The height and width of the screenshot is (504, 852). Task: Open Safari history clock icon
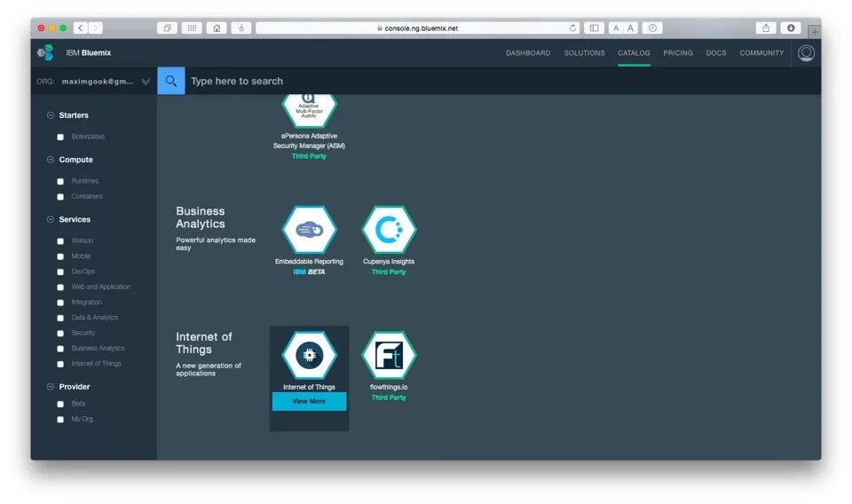tap(652, 28)
